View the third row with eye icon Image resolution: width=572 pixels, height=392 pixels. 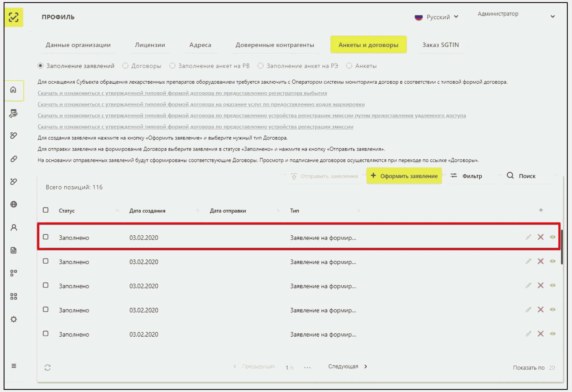[553, 285]
